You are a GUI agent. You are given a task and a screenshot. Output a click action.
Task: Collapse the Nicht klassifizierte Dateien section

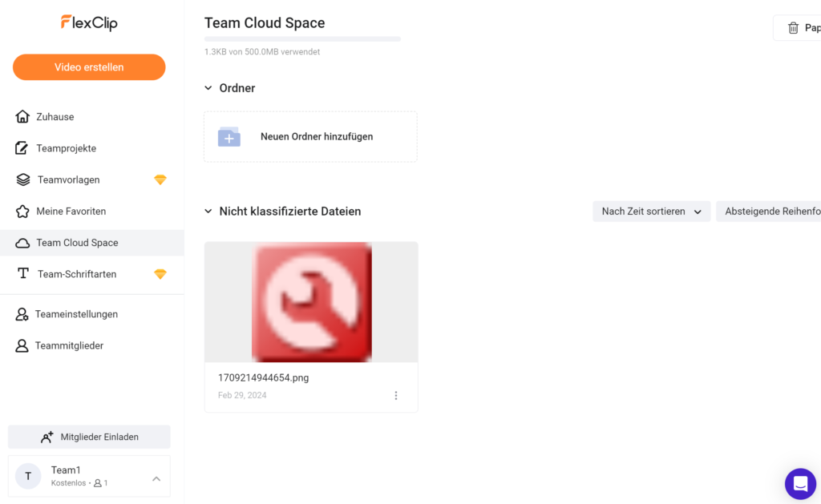[x=208, y=212]
